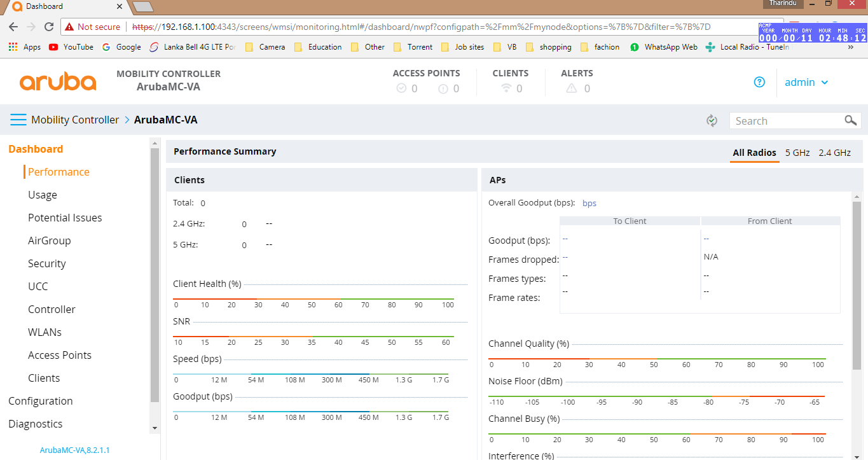Click the sync status icon beside search

click(x=712, y=120)
